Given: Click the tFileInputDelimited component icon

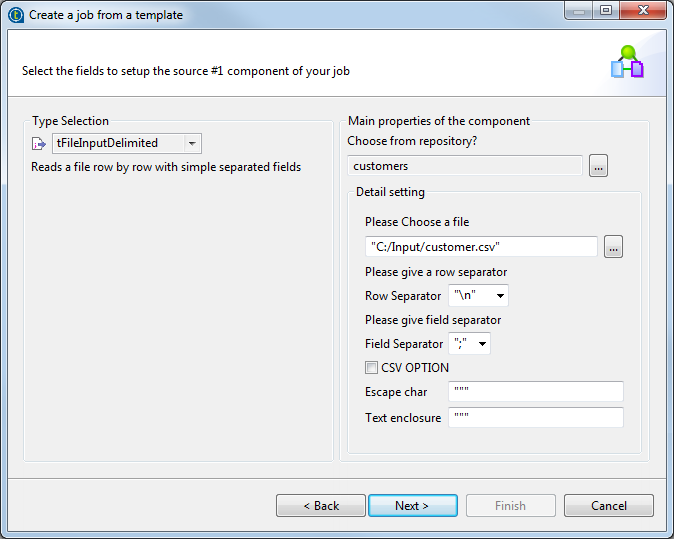Looking at the screenshot, I should (x=39, y=144).
